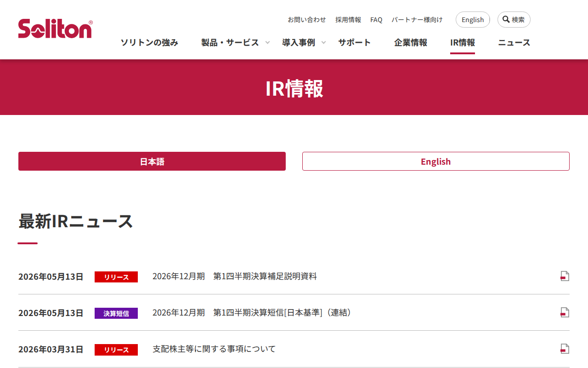This screenshot has height=368, width=588.
Task: Open the ソリトンの強み menu item
Action: pyautogui.click(x=149, y=42)
